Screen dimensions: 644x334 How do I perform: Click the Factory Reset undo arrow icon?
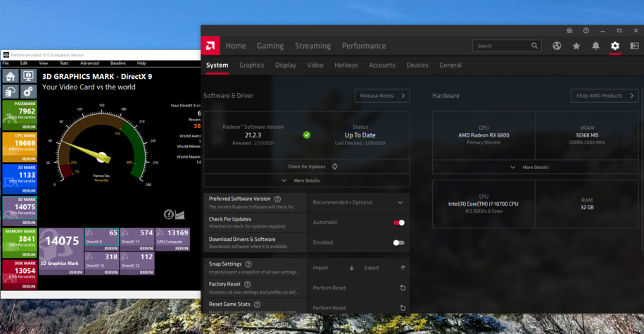click(403, 288)
